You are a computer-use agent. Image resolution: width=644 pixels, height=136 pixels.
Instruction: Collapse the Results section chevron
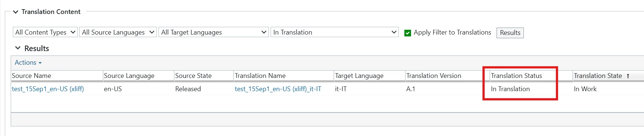tap(18, 48)
